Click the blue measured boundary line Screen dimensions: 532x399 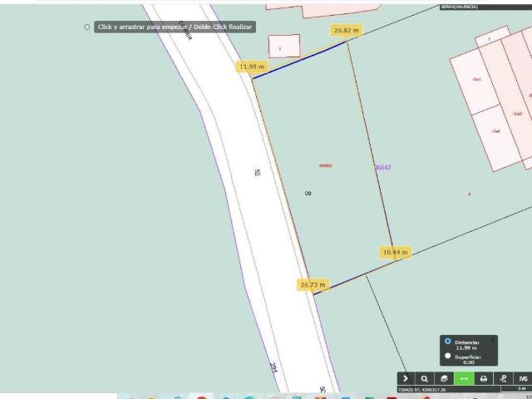click(x=299, y=60)
